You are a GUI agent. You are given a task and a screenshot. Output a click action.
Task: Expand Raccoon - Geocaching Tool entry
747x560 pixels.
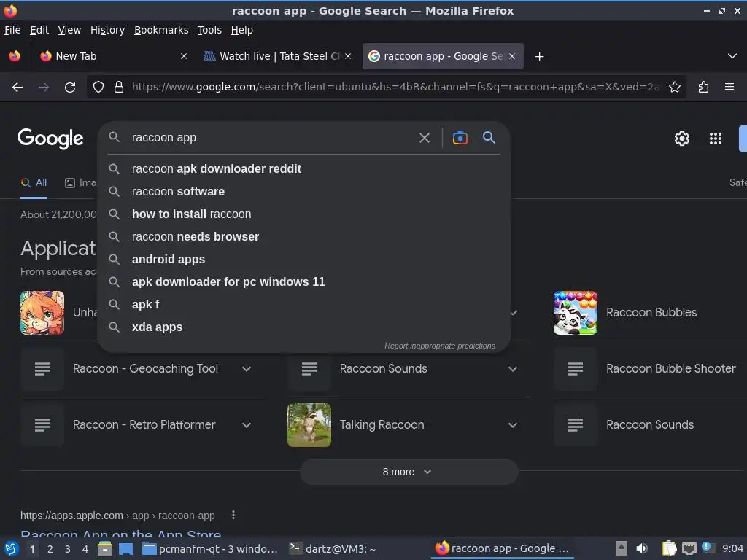[x=247, y=369]
